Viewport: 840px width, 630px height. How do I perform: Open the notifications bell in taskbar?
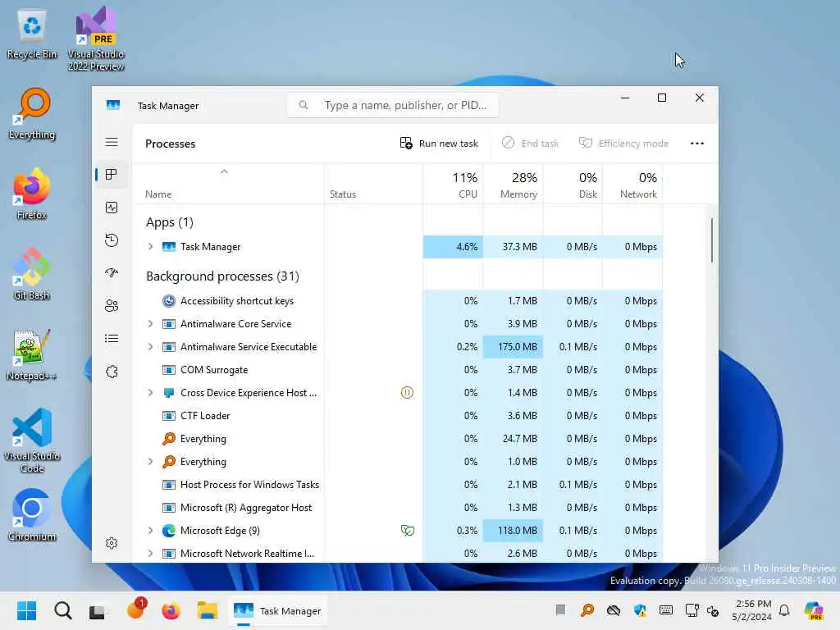coord(784,610)
